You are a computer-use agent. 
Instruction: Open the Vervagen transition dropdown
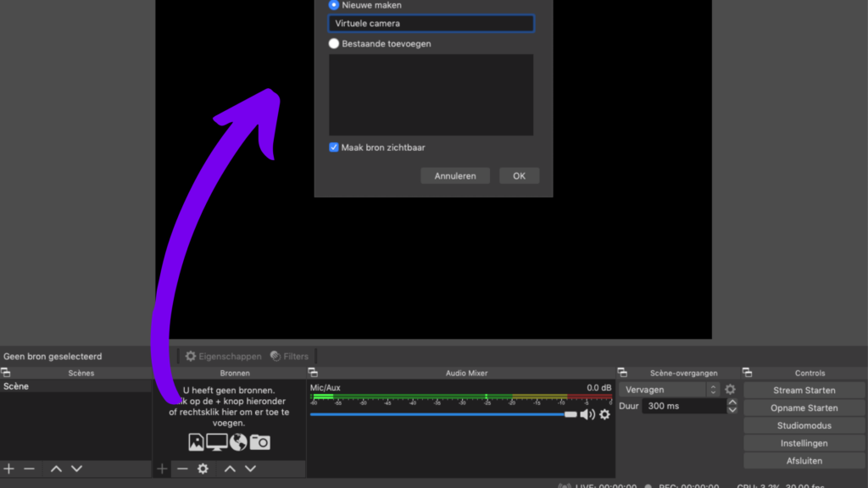(x=670, y=390)
